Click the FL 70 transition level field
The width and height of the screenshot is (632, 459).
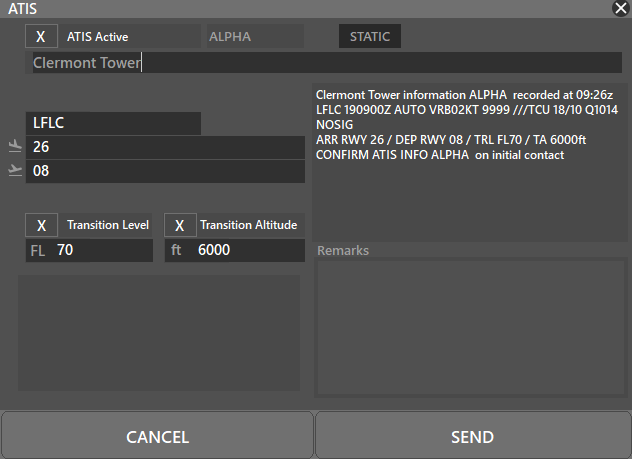coord(89,250)
